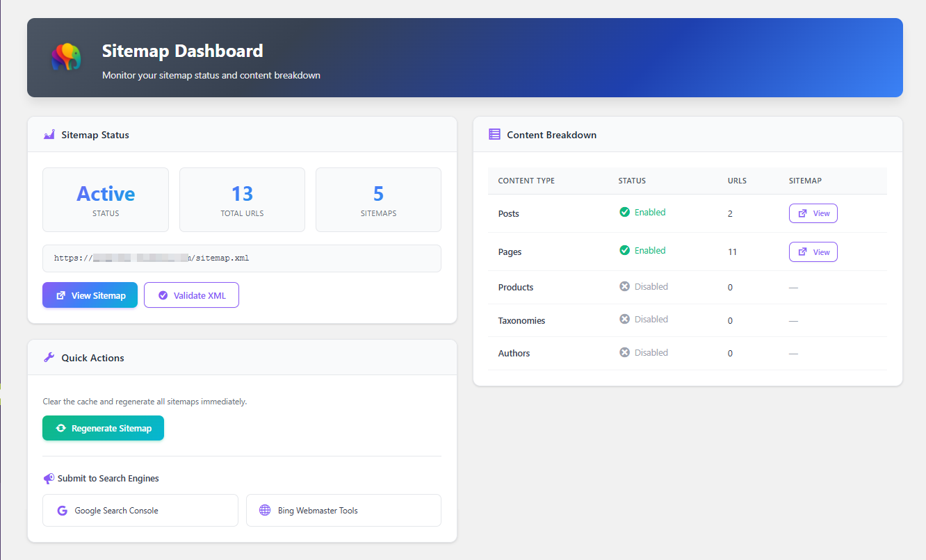Open the Pages sitemap via its View button
Image resolution: width=926 pixels, height=560 pixels.
pos(813,252)
